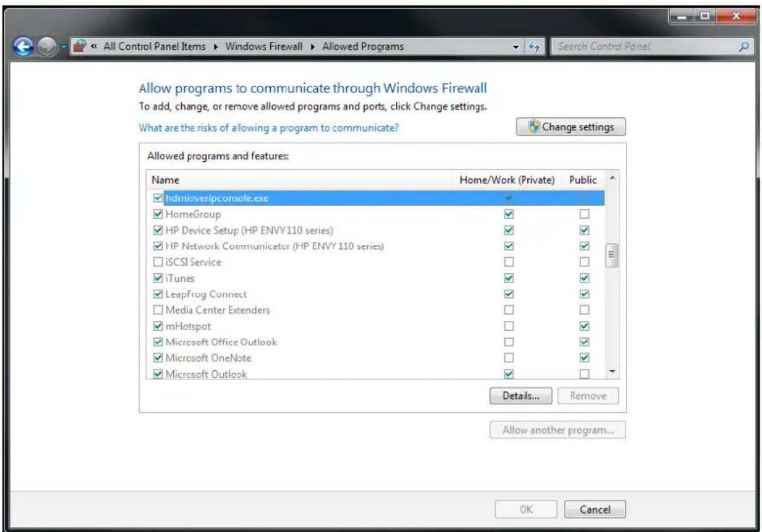
Task: Select the mHotspot row text
Action: (x=188, y=326)
